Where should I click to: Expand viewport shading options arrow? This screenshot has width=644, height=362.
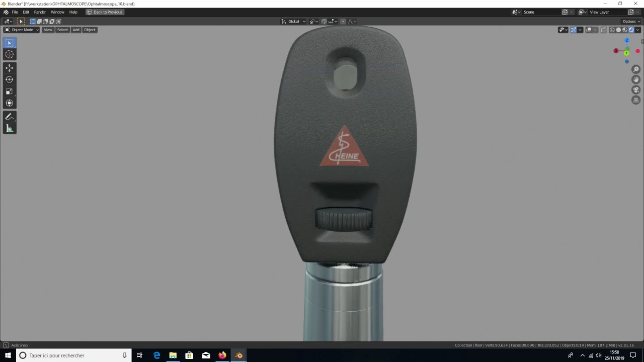coord(637,30)
